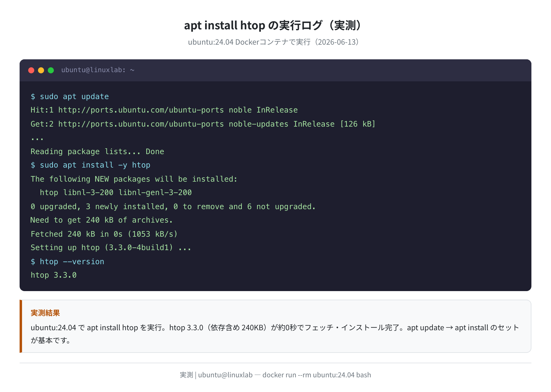Click 'Reading package lists... Done' line
This screenshot has width=551, height=392.
pyautogui.click(x=97, y=152)
